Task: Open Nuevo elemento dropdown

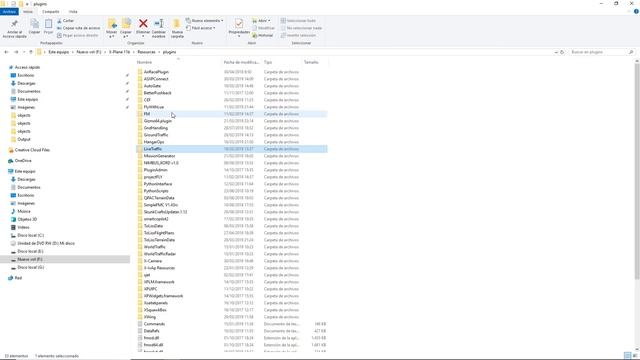Action: point(204,21)
